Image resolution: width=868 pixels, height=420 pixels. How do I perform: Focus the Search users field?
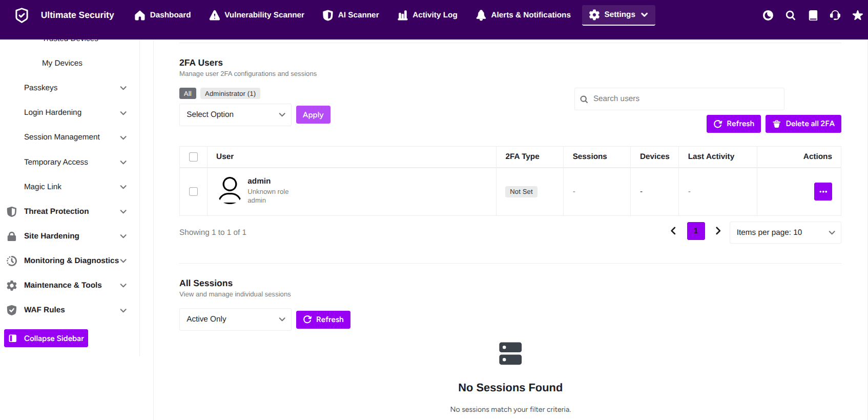click(x=679, y=99)
